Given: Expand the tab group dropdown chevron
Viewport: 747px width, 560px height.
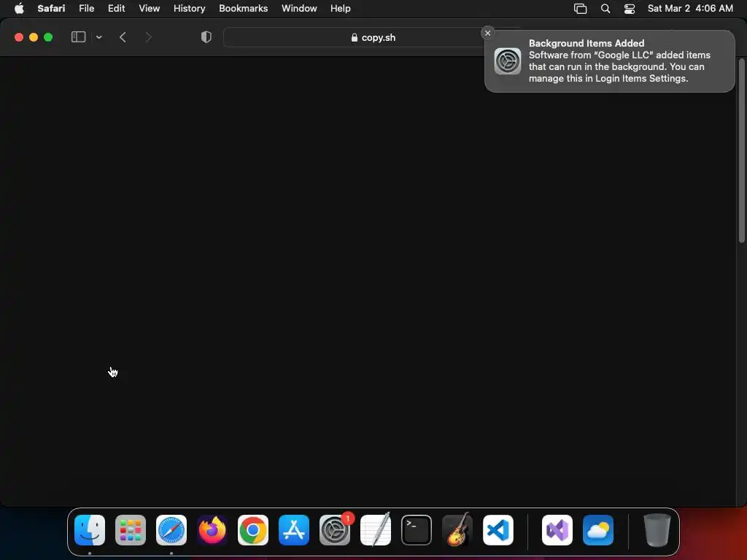Looking at the screenshot, I should 99,37.
